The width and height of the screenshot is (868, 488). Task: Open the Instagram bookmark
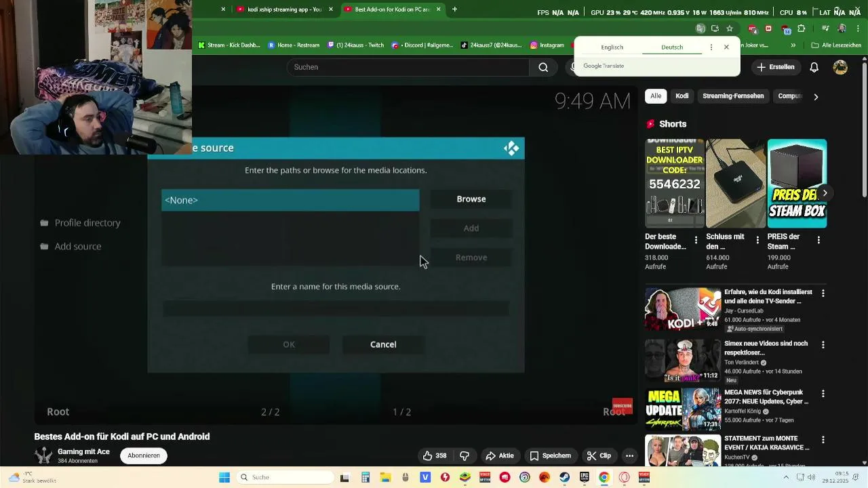tap(547, 45)
